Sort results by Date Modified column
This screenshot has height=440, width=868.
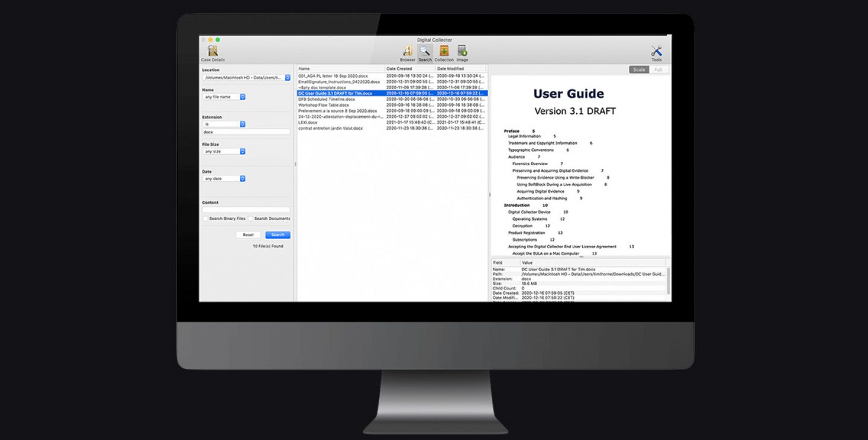point(461,69)
